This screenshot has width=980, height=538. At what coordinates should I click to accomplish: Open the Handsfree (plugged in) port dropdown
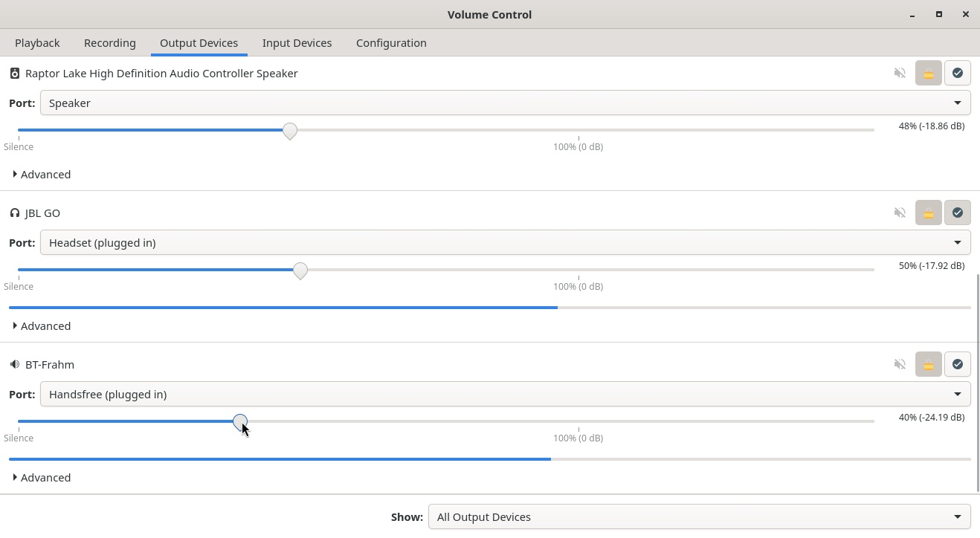(505, 394)
